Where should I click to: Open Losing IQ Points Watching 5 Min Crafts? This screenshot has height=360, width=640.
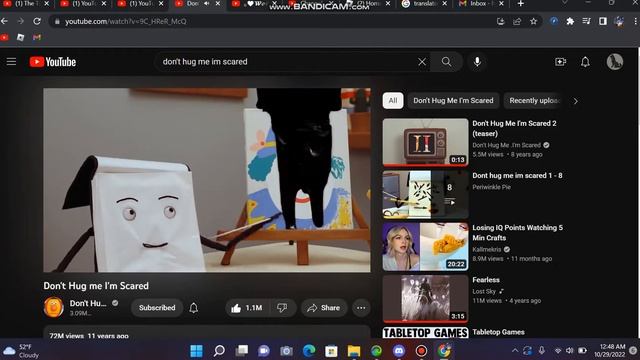tap(517, 233)
